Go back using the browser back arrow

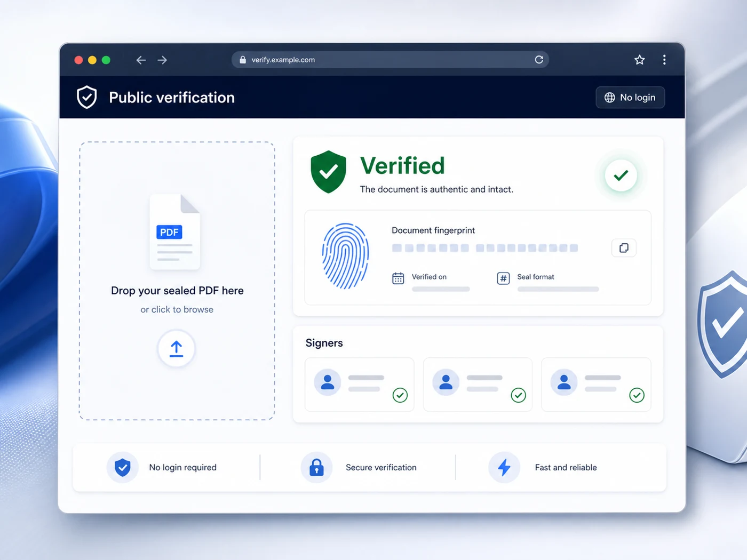(x=141, y=60)
